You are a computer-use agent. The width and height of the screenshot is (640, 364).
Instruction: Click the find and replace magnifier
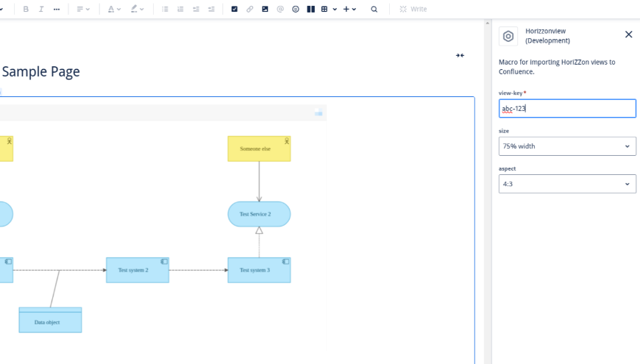click(374, 10)
